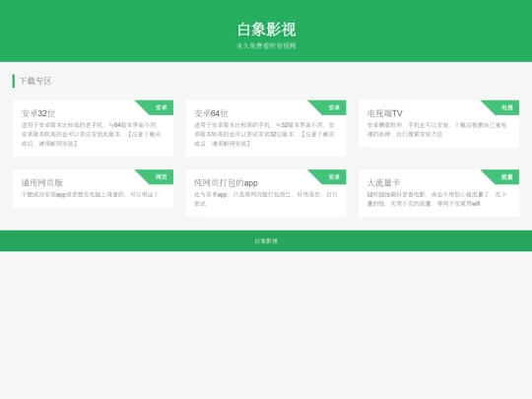Click the 白象影视 footer text
532x399 pixels.
point(266,241)
